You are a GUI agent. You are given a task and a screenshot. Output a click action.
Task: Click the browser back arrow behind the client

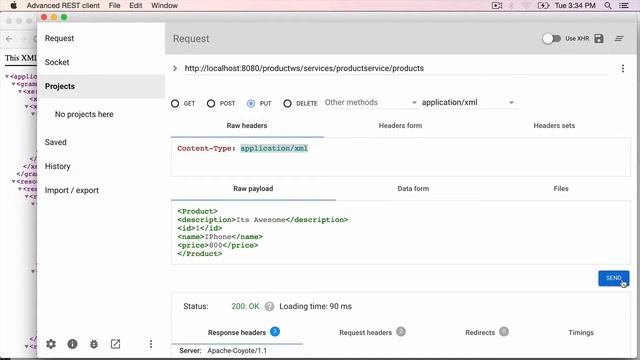point(9,39)
